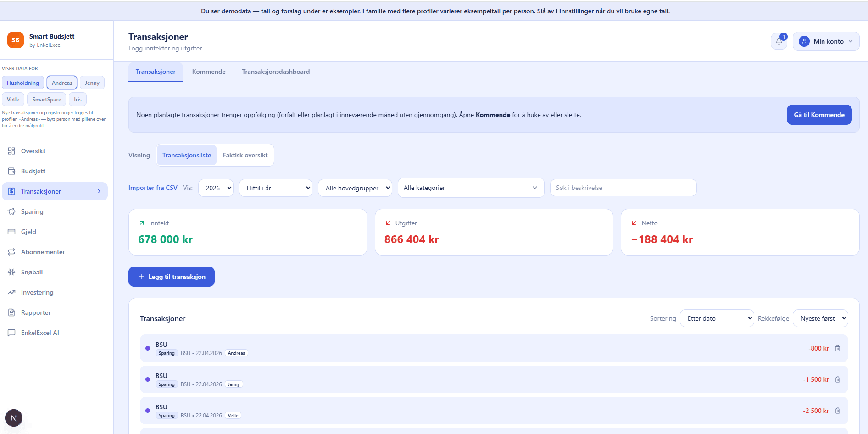
Task: Go to Rapporter in sidebar
Action: click(55, 312)
